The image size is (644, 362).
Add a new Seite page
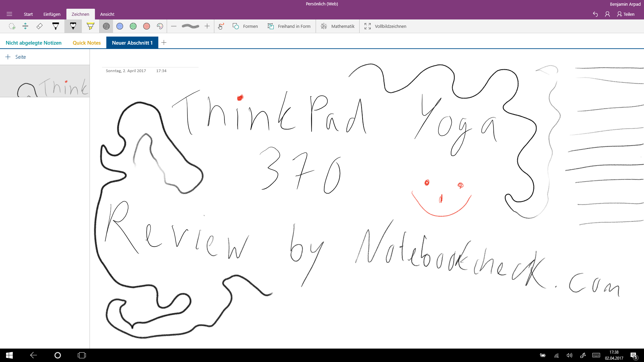pyautogui.click(x=16, y=57)
